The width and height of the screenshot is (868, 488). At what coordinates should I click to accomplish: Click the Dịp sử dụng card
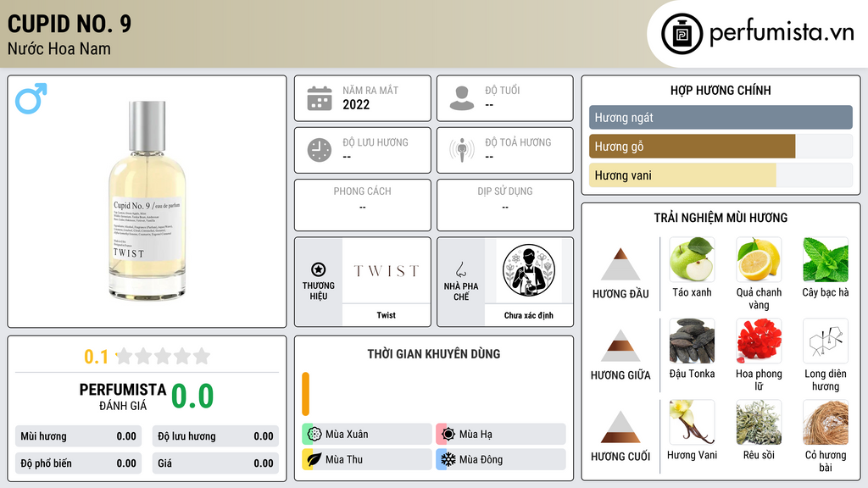coord(505,205)
